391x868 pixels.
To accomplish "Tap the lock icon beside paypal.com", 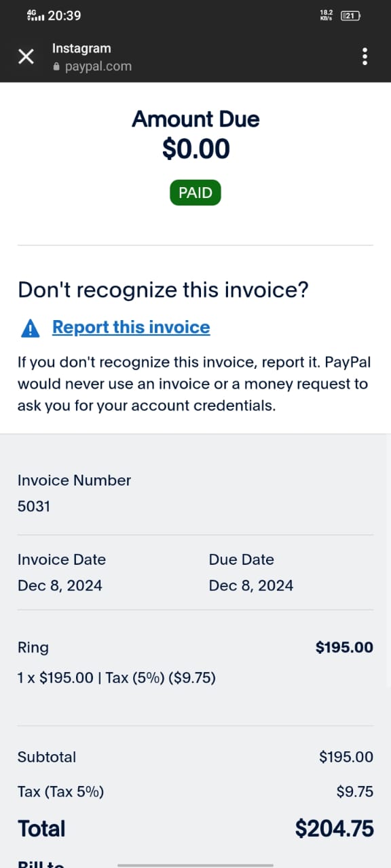I will click(x=56, y=67).
